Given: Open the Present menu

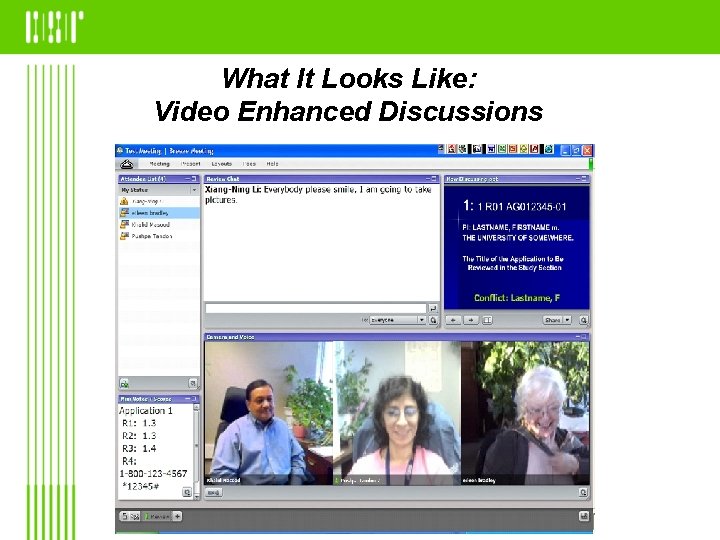Looking at the screenshot, I should pyautogui.click(x=191, y=164).
